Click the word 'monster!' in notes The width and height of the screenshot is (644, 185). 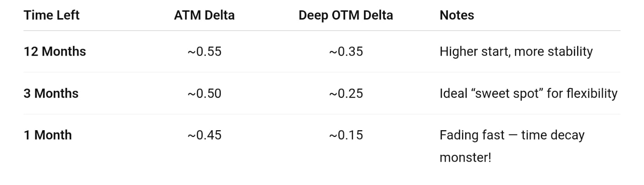[465, 157]
